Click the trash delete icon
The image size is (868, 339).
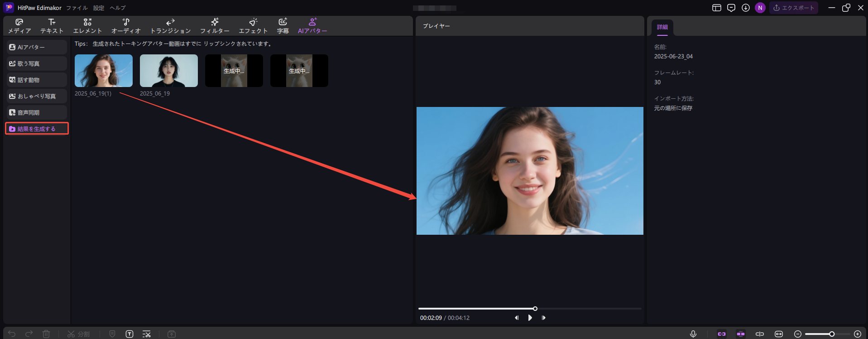point(46,334)
